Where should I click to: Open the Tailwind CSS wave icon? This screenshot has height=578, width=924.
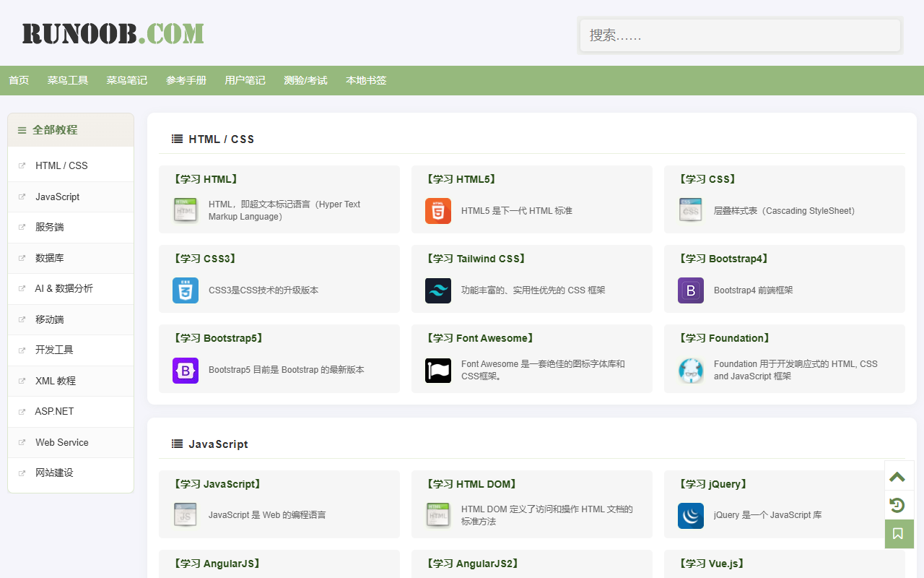tap(437, 290)
